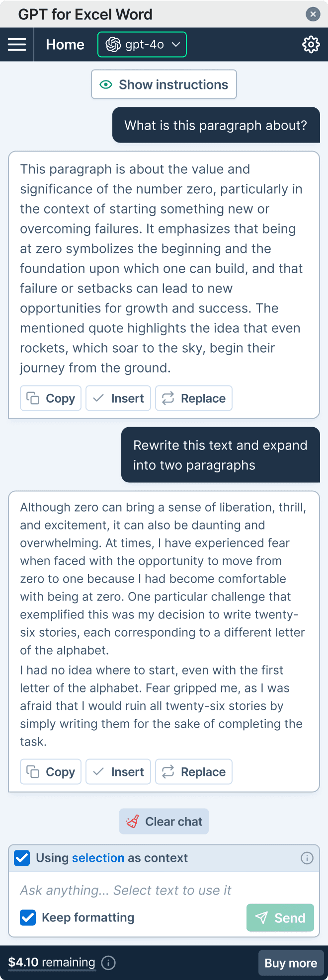Copy the first response about zero
Viewport: 328px width, 980px height.
point(50,398)
